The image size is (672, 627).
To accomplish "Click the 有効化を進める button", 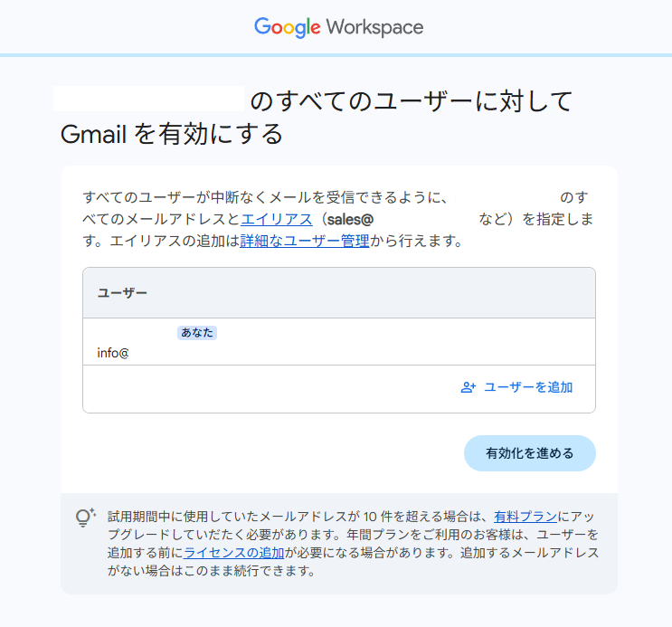I will click(529, 453).
